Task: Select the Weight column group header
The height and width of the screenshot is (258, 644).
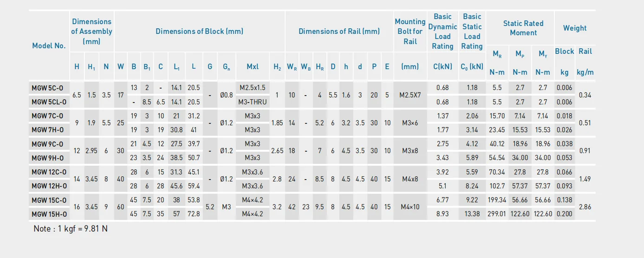Action: coord(574,28)
